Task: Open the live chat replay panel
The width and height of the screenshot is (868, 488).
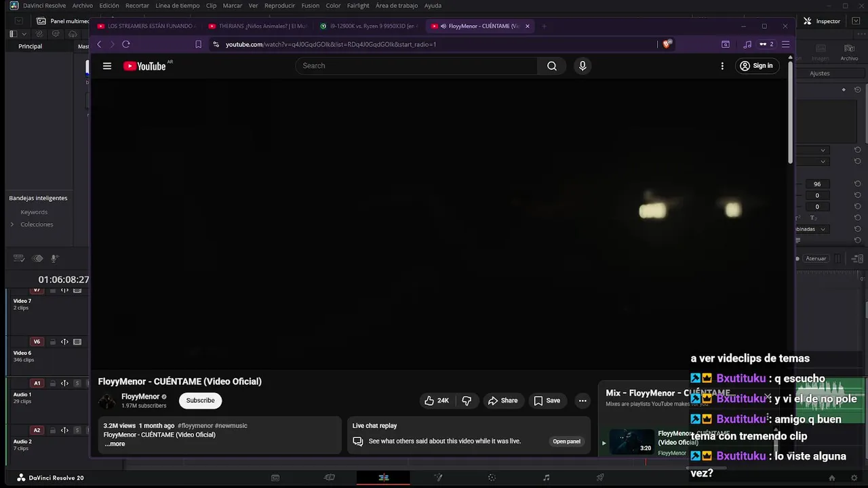Action: click(566, 441)
